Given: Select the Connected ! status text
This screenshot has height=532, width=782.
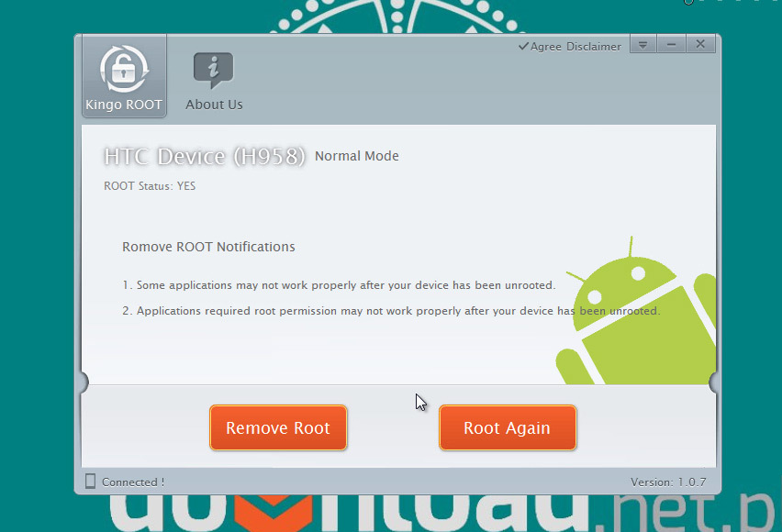Looking at the screenshot, I should click(133, 482).
